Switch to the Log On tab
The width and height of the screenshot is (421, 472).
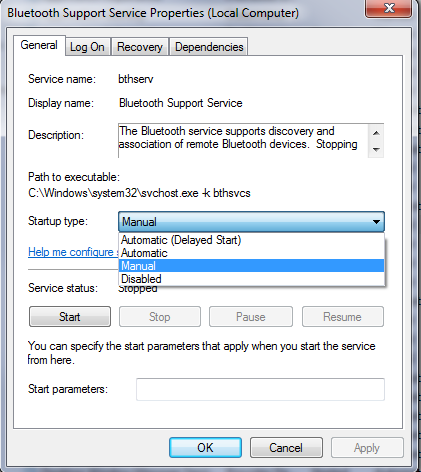pyautogui.click(x=88, y=47)
